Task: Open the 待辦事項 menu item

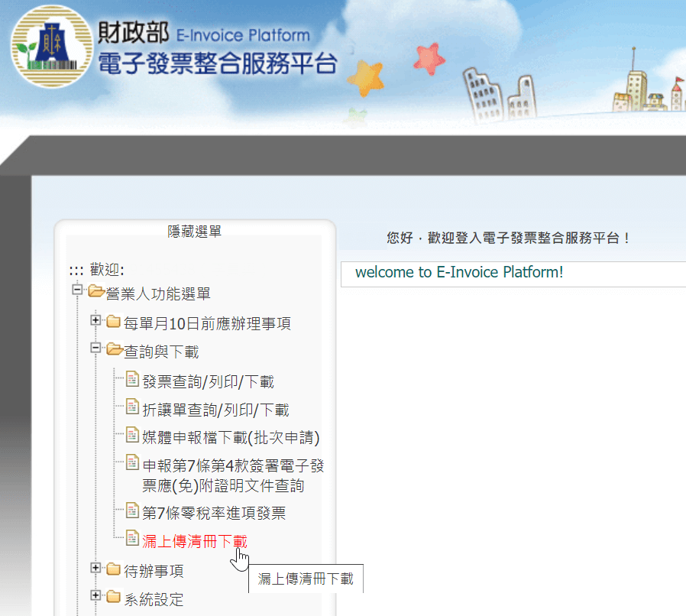Action: 154,572
